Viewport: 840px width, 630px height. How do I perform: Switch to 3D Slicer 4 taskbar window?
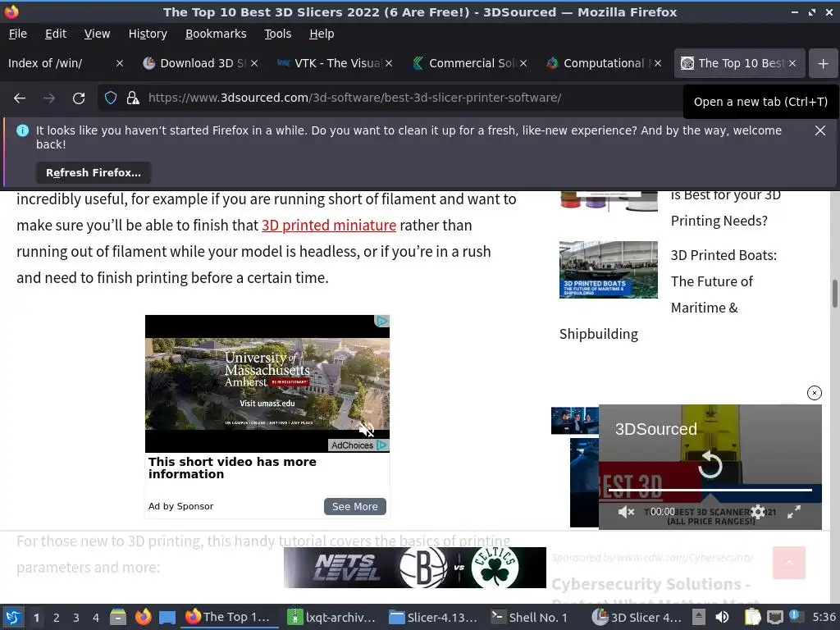[x=637, y=617]
